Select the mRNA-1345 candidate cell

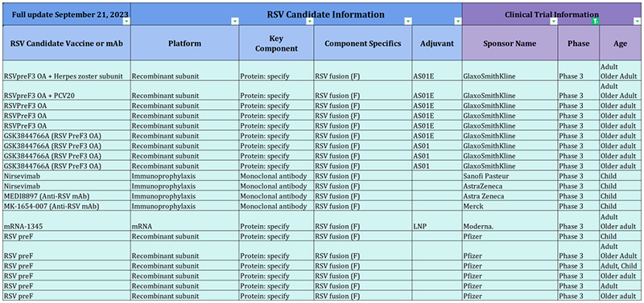67,221
